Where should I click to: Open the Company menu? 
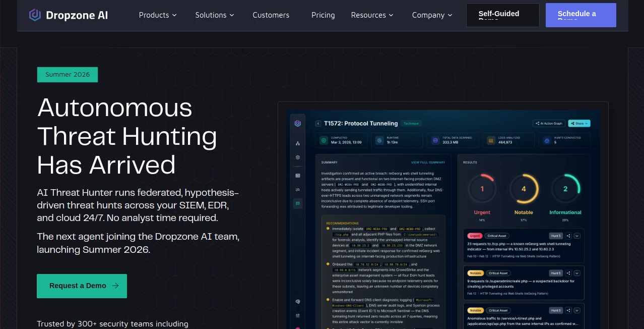[432, 15]
